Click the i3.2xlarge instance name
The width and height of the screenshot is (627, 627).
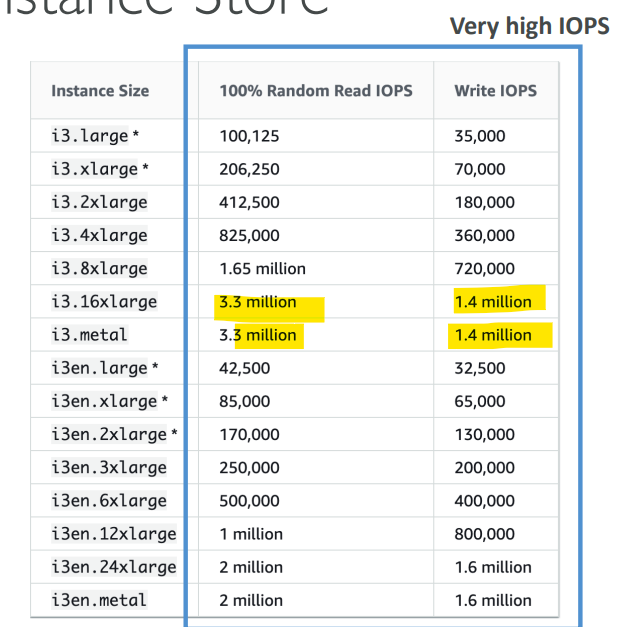tap(100, 202)
